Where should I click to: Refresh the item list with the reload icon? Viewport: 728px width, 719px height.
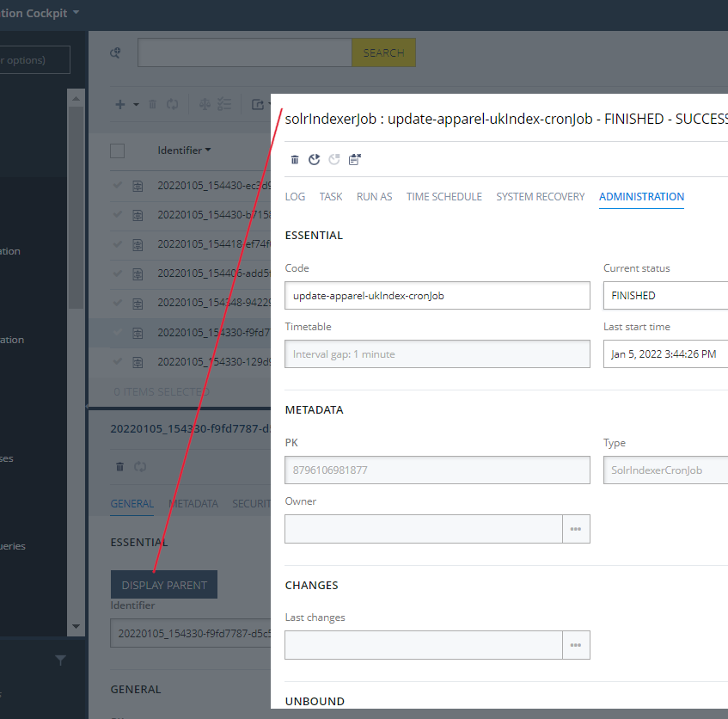pos(171,104)
